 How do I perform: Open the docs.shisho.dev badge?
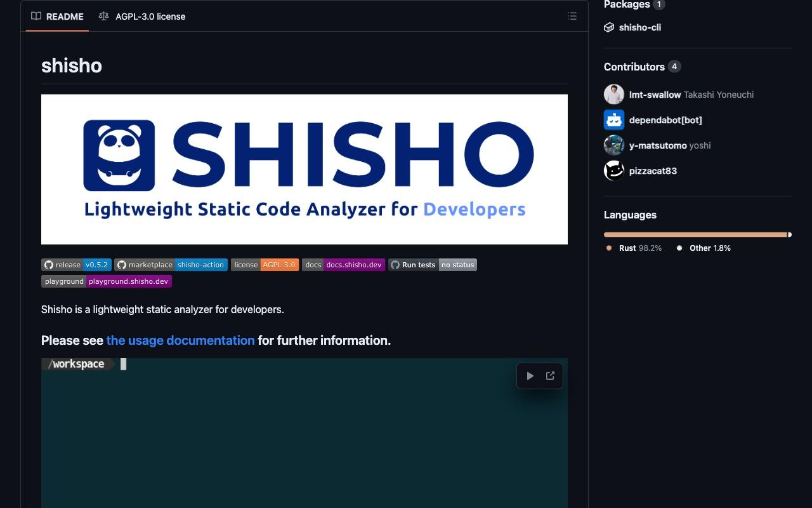(x=343, y=265)
